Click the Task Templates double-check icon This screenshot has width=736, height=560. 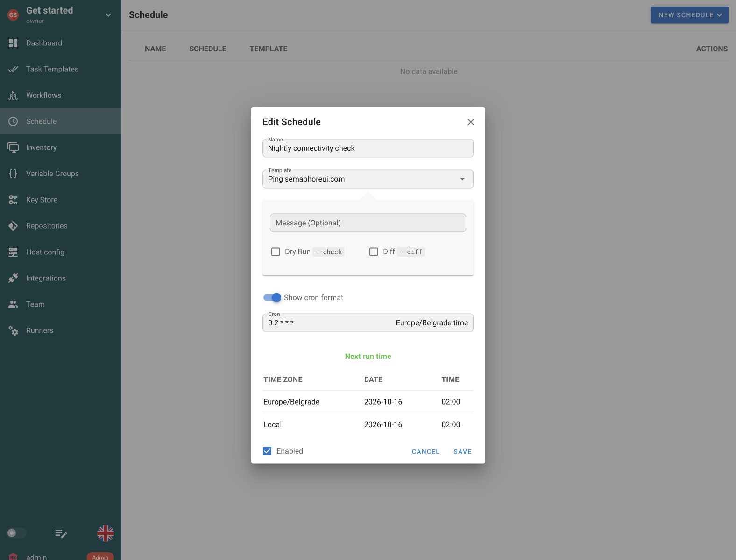point(13,69)
